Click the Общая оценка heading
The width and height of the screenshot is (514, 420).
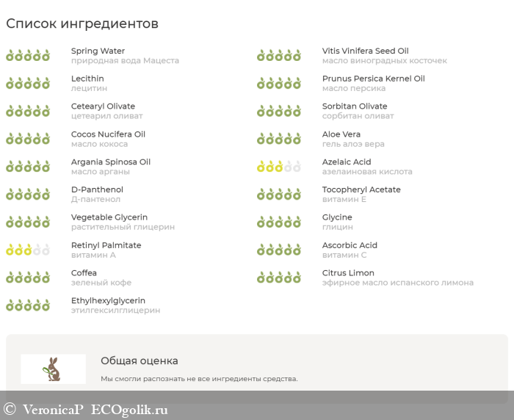click(x=140, y=361)
